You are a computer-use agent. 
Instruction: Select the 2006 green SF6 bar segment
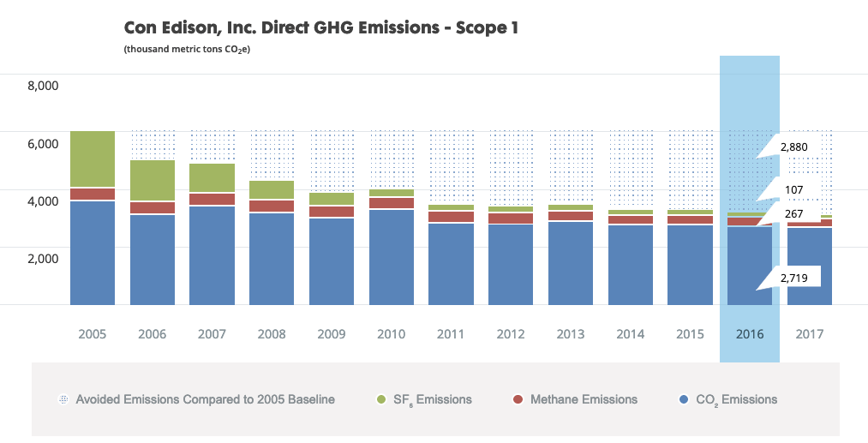point(153,180)
